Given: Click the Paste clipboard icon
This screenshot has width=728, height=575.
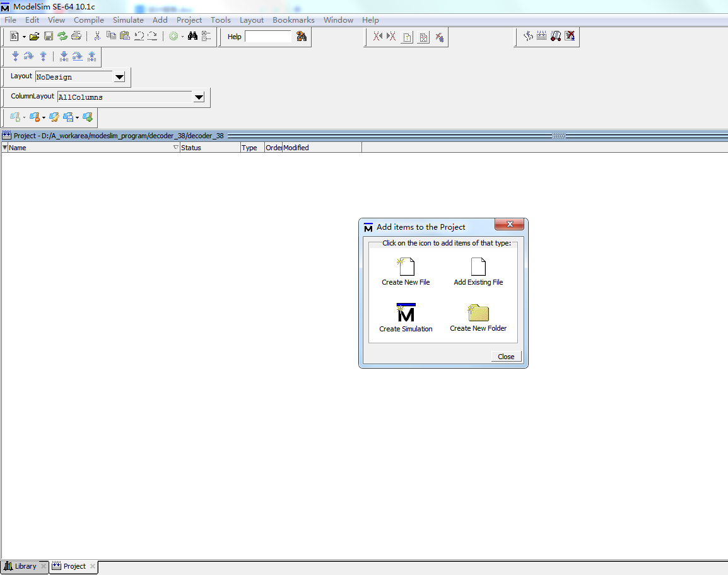Looking at the screenshot, I should 125,36.
